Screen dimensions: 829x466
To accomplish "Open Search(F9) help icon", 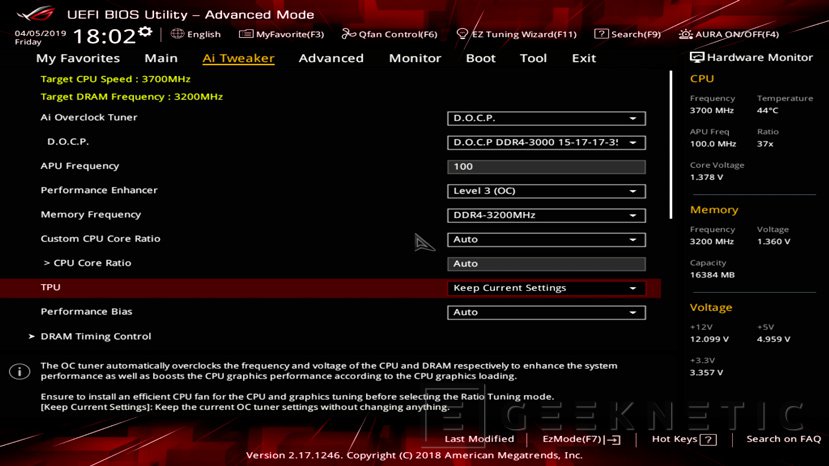I will (601, 34).
